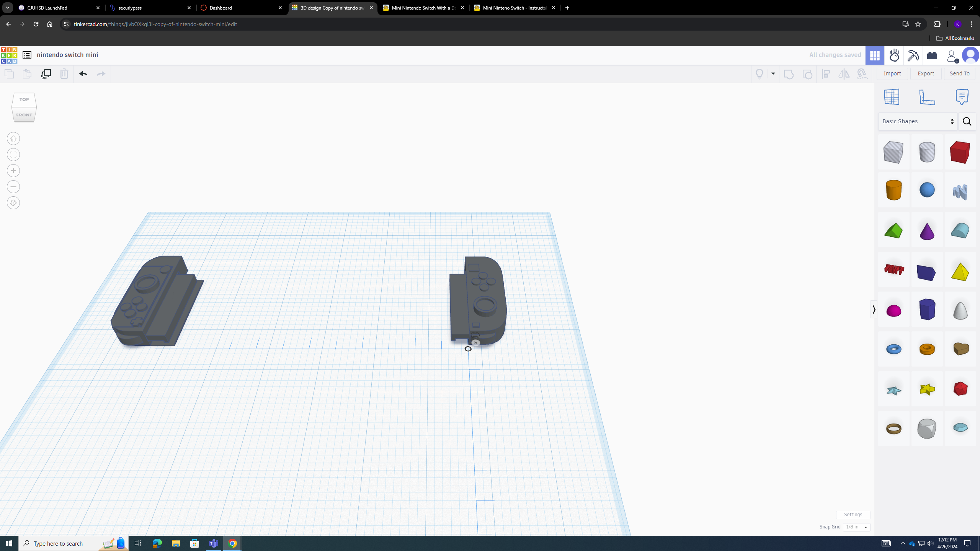Open the Snap Grid 1/8 in dropdown
980x551 pixels.
click(x=856, y=527)
